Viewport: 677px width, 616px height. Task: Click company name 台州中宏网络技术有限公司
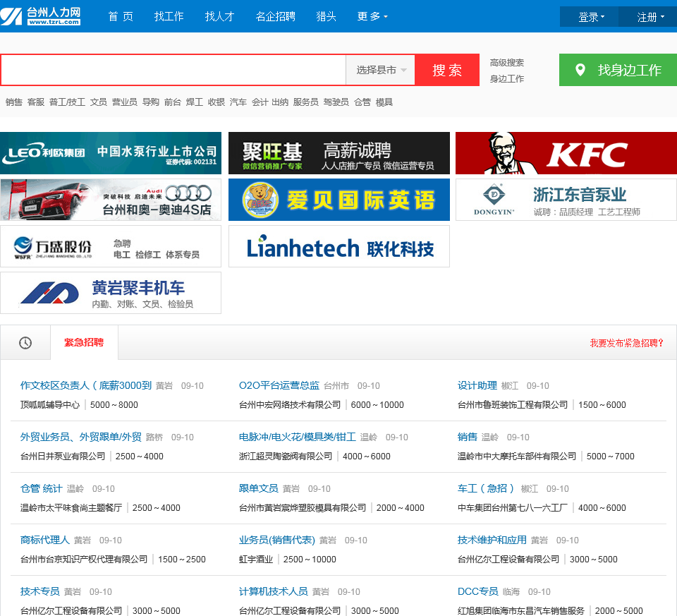(290, 405)
